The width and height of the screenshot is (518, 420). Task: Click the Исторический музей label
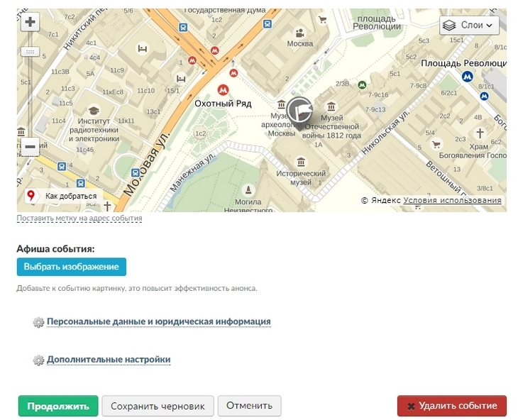coord(301,177)
